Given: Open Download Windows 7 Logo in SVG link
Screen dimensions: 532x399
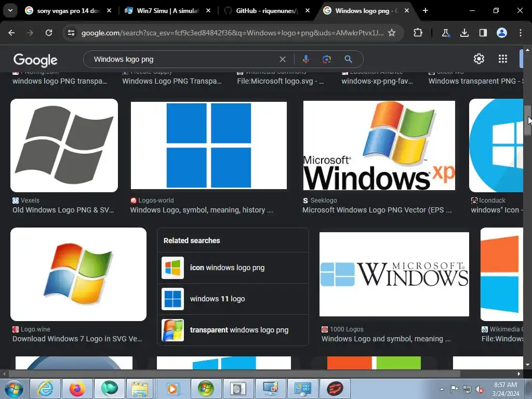Looking at the screenshot, I should point(77,339).
